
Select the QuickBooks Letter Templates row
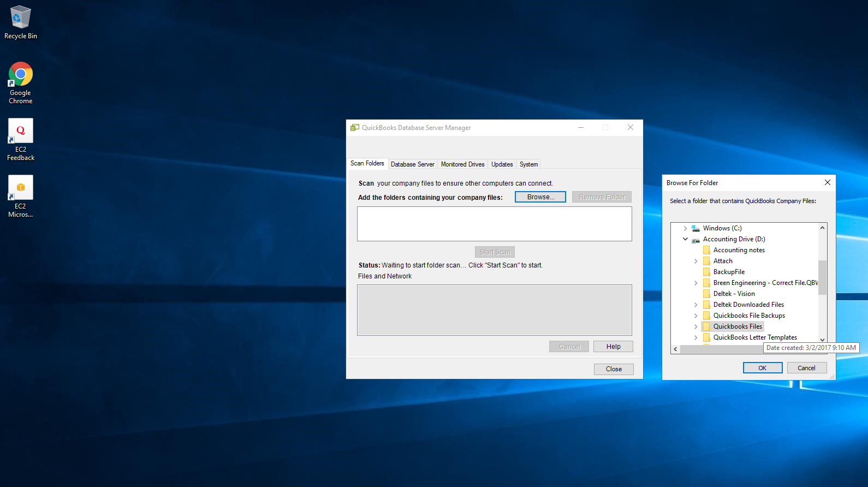click(755, 337)
